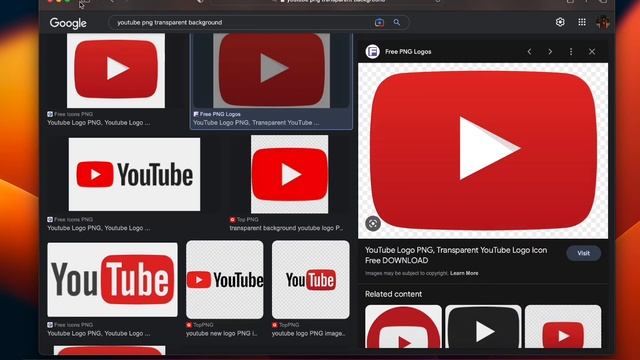Screen dimensions: 640x360
Task: Select the old 'You Tube' large logo thumbnail
Action: (112, 280)
